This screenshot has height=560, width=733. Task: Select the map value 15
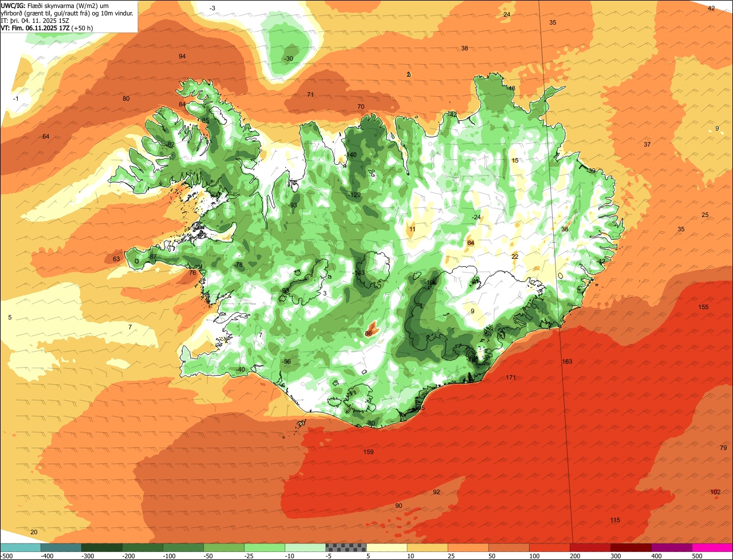515,161
